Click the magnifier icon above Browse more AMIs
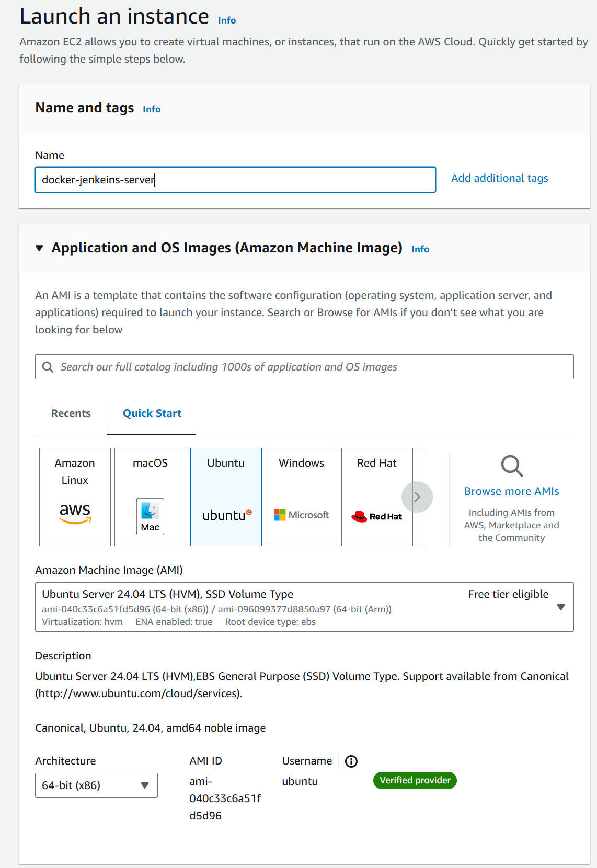The height and width of the screenshot is (868, 597). tap(512, 466)
